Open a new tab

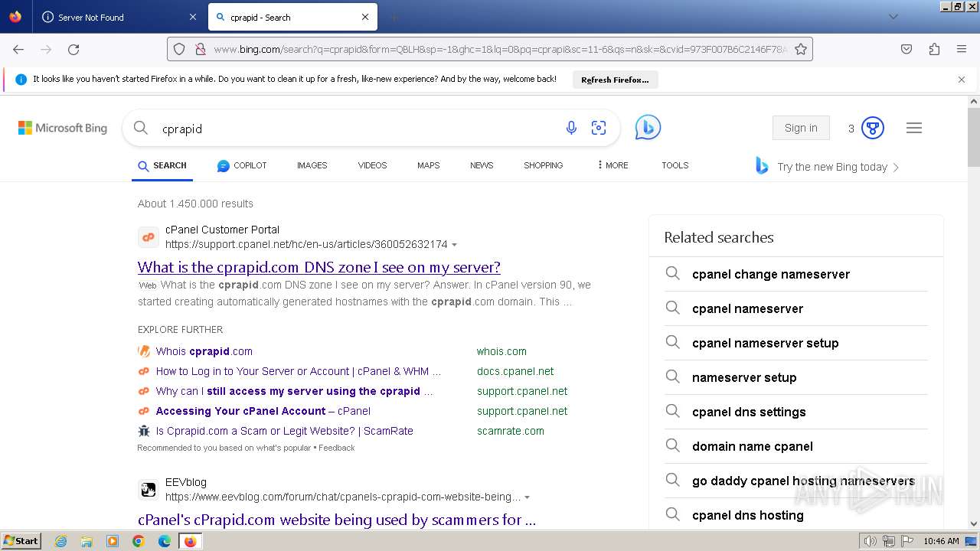click(x=394, y=17)
